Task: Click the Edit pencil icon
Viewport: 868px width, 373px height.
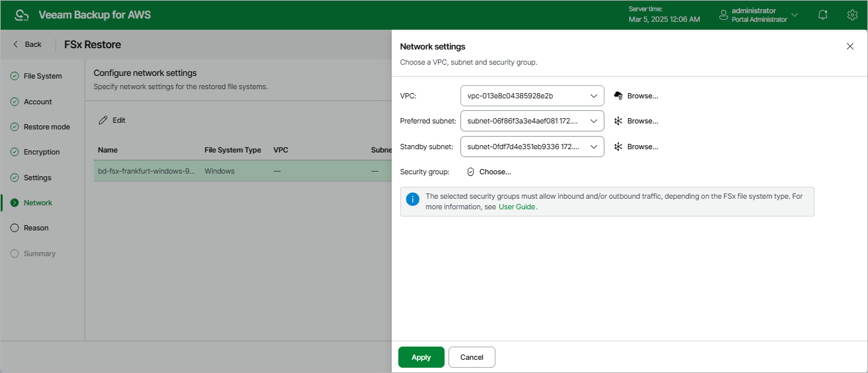Action: tap(103, 120)
